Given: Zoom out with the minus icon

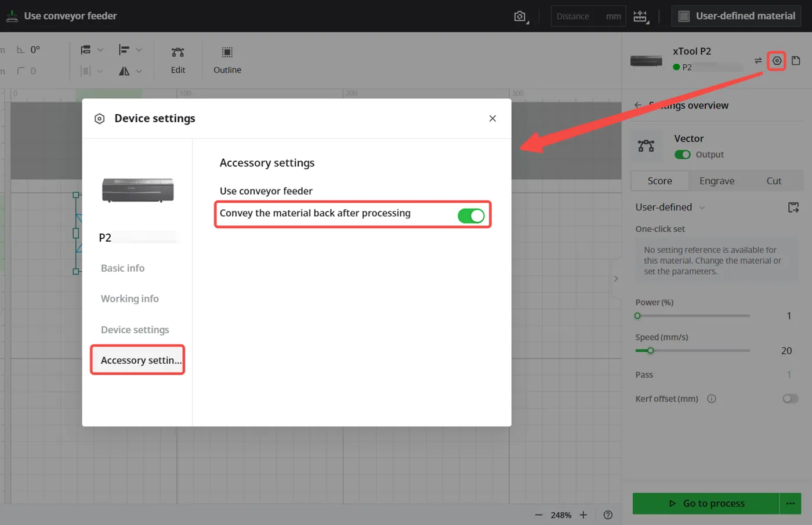Looking at the screenshot, I should click(x=539, y=515).
